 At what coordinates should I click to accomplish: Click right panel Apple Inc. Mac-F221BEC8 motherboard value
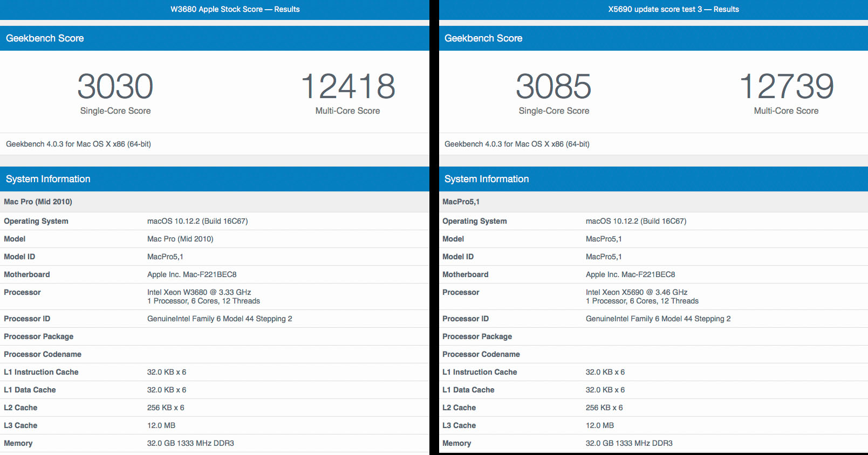pos(631,274)
